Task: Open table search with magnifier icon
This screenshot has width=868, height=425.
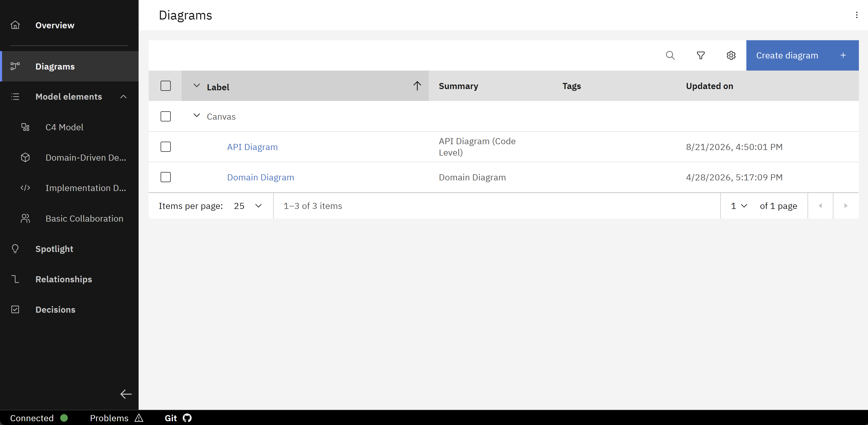Action: click(x=670, y=55)
